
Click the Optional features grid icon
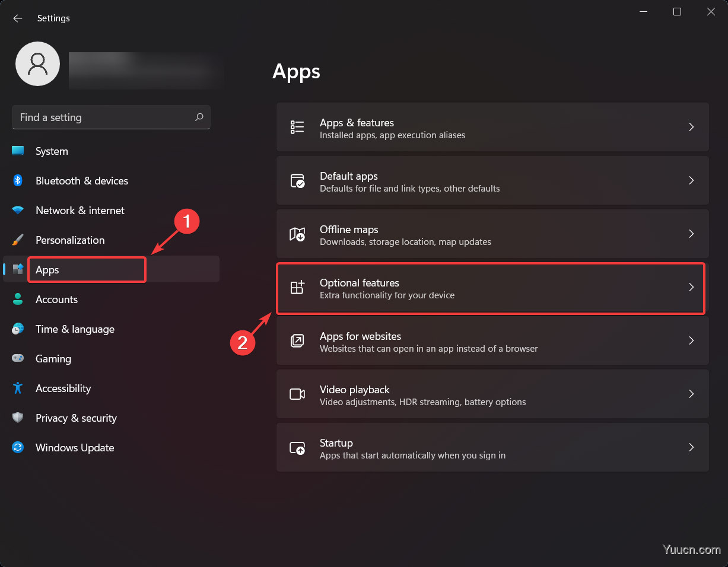tap(297, 287)
